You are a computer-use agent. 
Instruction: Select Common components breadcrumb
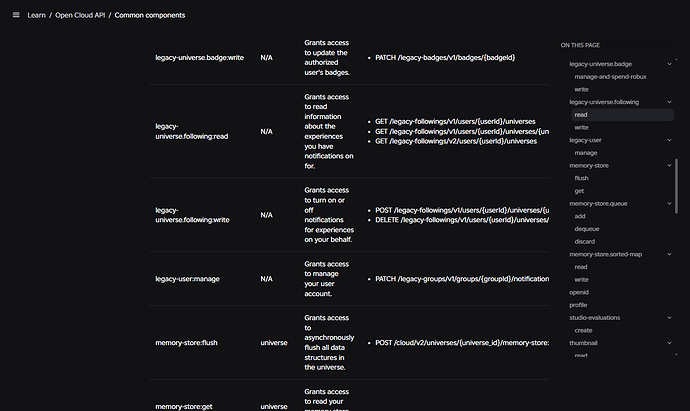coord(150,15)
